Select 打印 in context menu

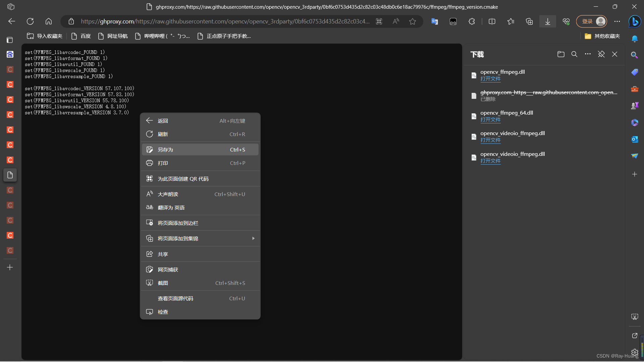click(200, 163)
